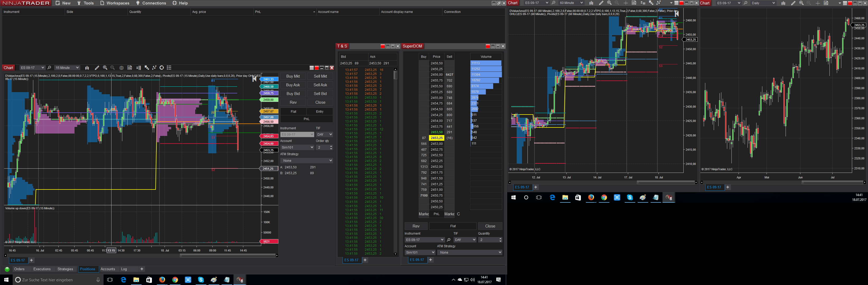Click Buy Ask in Chart Trader
This screenshot has height=285, width=868.
[293, 85]
